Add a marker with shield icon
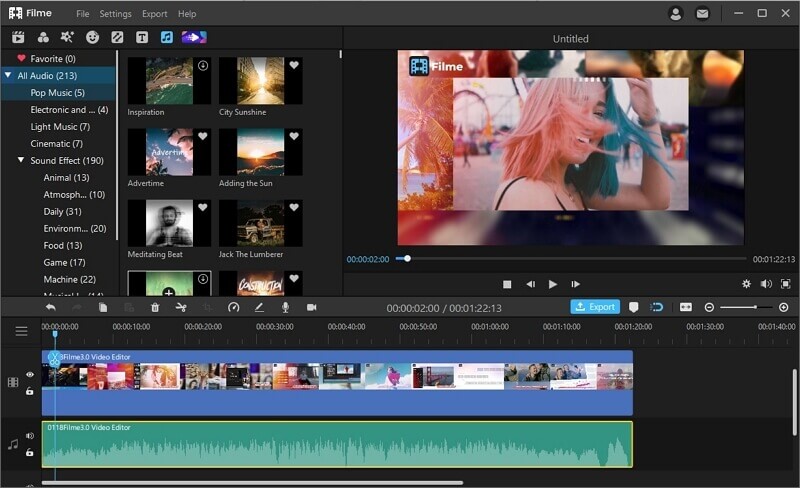The image size is (800, 488). [634, 307]
